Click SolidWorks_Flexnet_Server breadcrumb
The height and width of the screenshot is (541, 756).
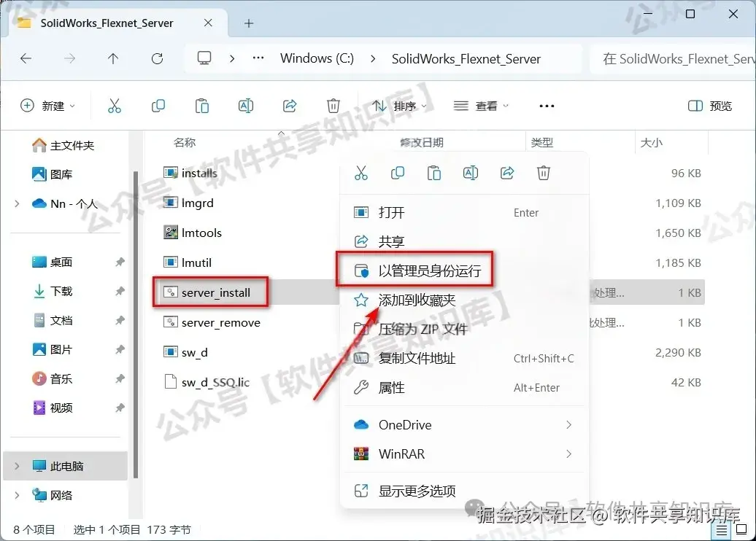[466, 59]
